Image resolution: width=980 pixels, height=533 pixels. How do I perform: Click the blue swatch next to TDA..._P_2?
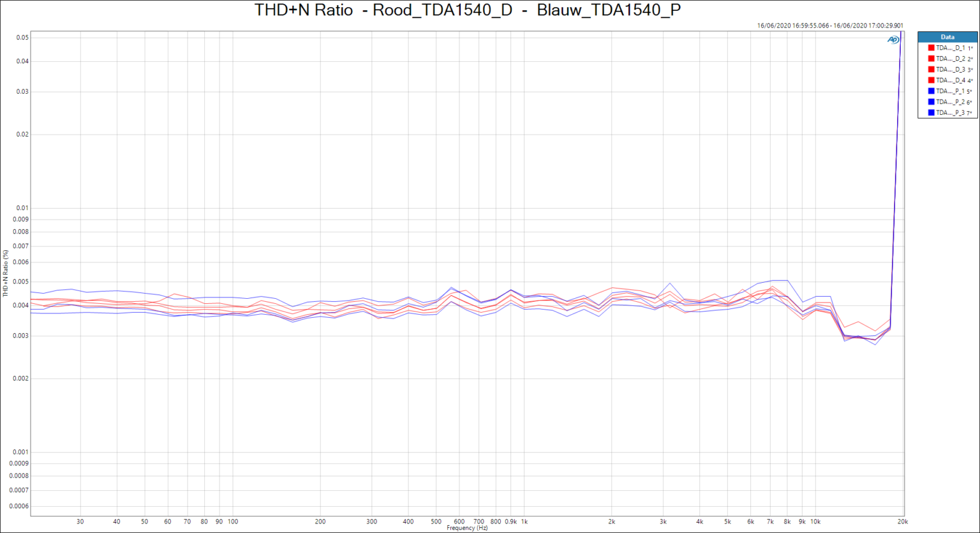click(x=931, y=101)
